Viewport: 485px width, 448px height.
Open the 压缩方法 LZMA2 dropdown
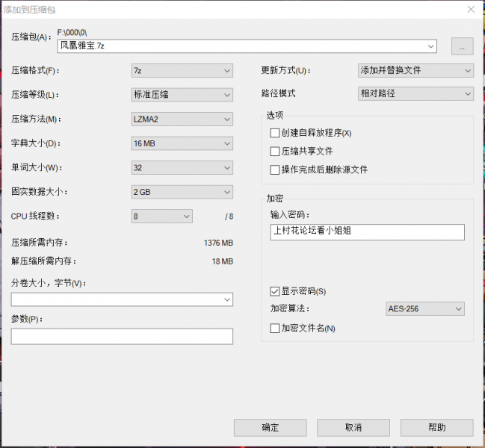pyautogui.click(x=182, y=119)
